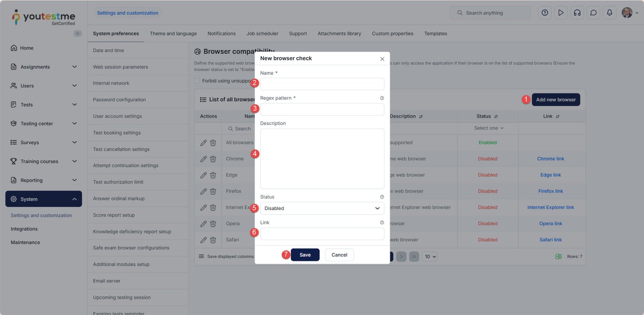Delete the Firefox browser row

213,191
